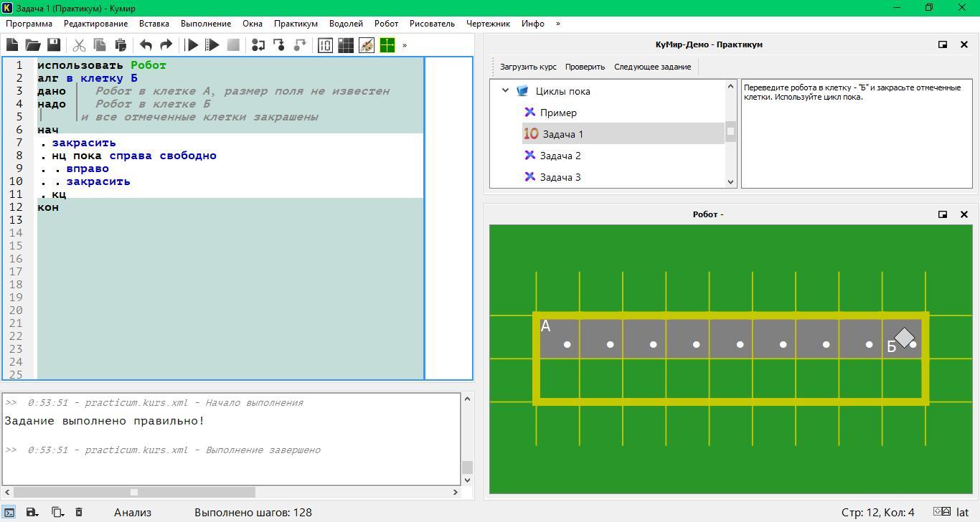The width and height of the screenshot is (980, 522).
Task: Click 'Задание выполнено правильно!' console message
Action: point(105,421)
